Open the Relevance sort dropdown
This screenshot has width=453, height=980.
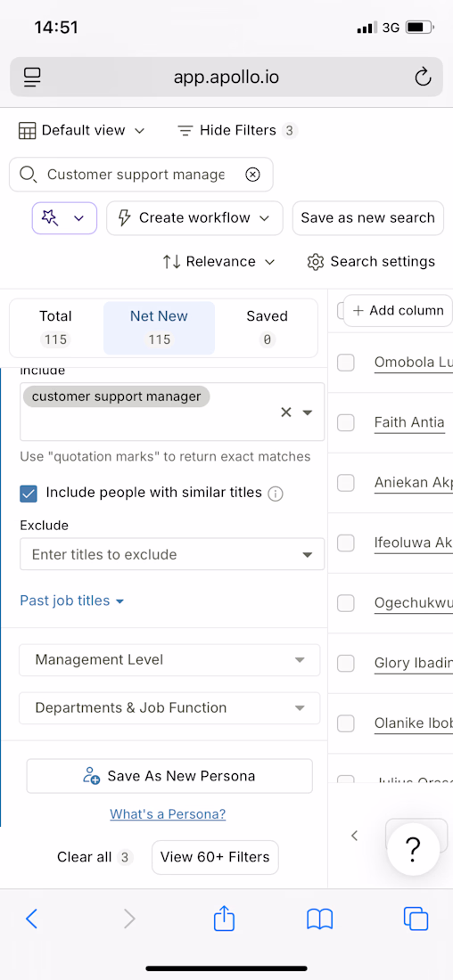click(x=219, y=262)
